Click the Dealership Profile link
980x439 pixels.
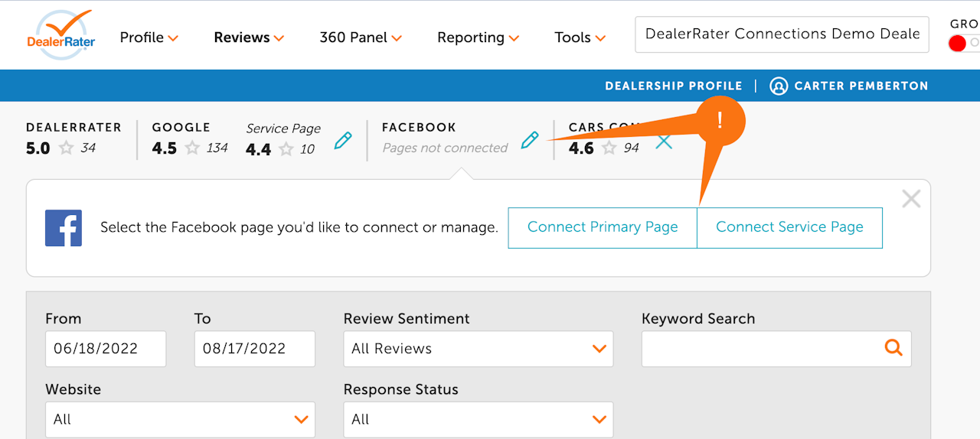(x=673, y=86)
